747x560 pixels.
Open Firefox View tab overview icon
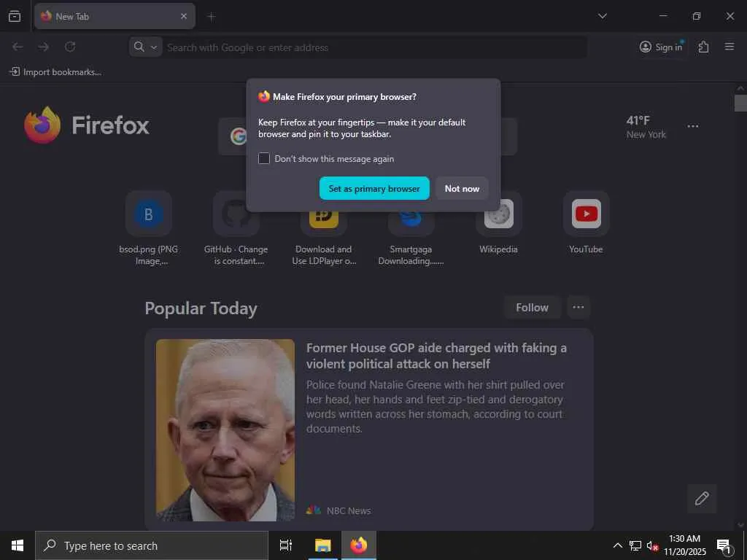(15, 16)
